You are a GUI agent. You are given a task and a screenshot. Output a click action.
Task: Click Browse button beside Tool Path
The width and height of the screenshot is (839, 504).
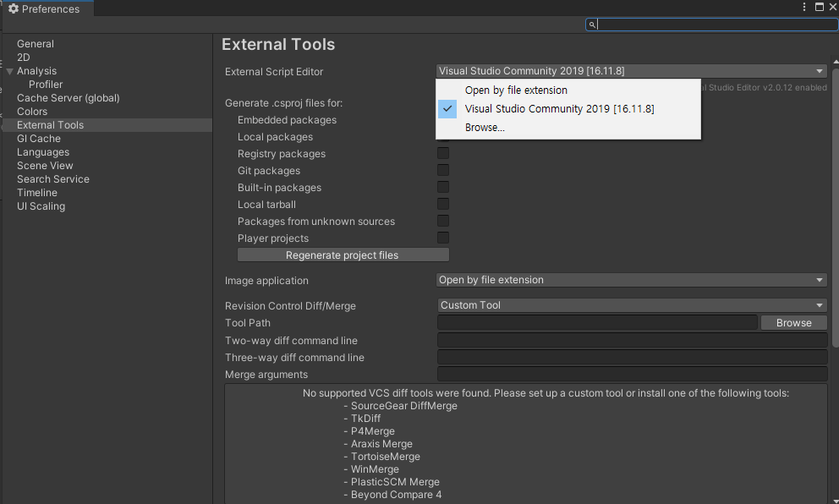coord(793,323)
